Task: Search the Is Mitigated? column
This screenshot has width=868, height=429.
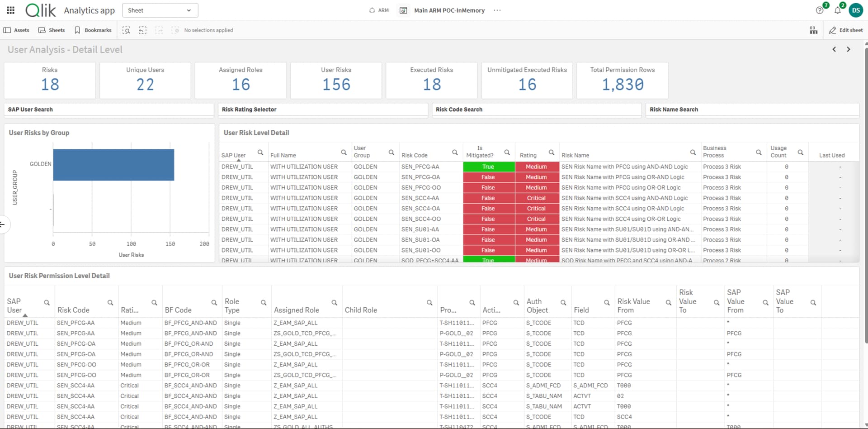Action: 507,153
